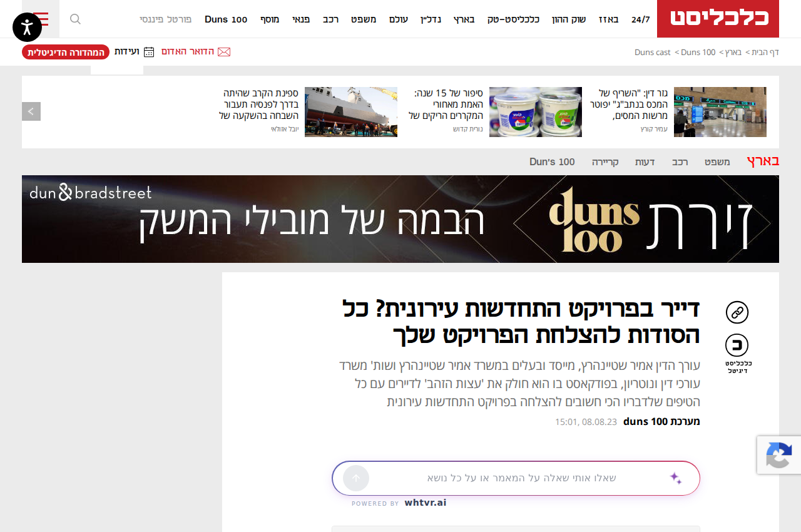Open the משפט top menu item

tap(364, 19)
